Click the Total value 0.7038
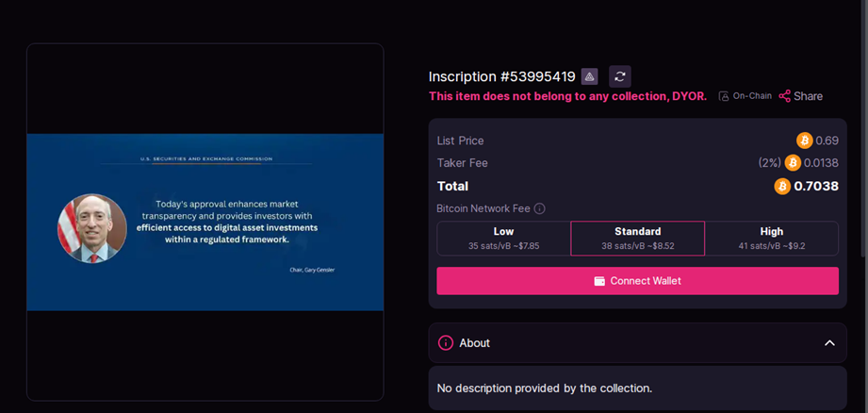868x413 pixels. (x=816, y=187)
